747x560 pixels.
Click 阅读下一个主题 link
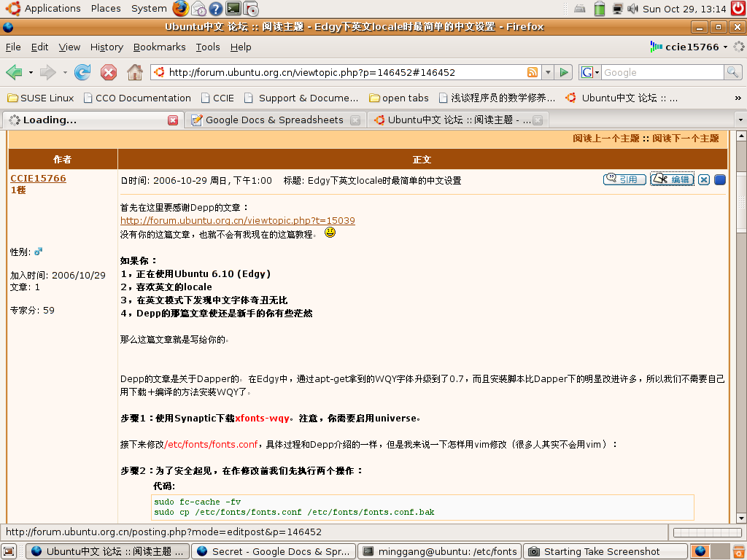tap(686, 138)
